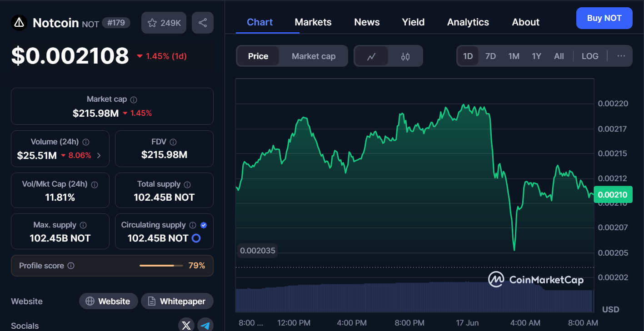Open the News tab
This screenshot has width=644, height=331.
pyautogui.click(x=367, y=22)
